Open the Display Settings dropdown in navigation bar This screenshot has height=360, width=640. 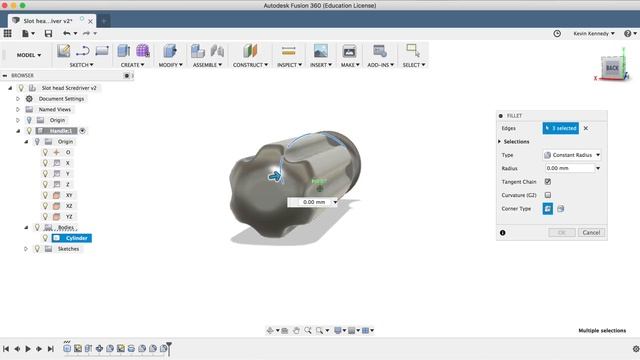click(340, 330)
